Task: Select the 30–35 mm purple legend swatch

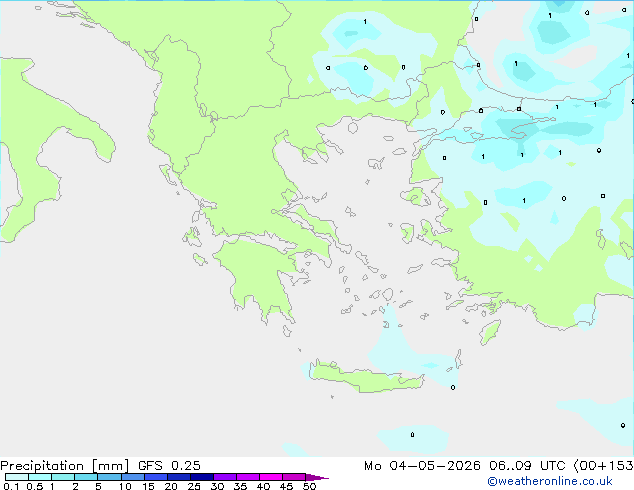Action: [x=225, y=477]
